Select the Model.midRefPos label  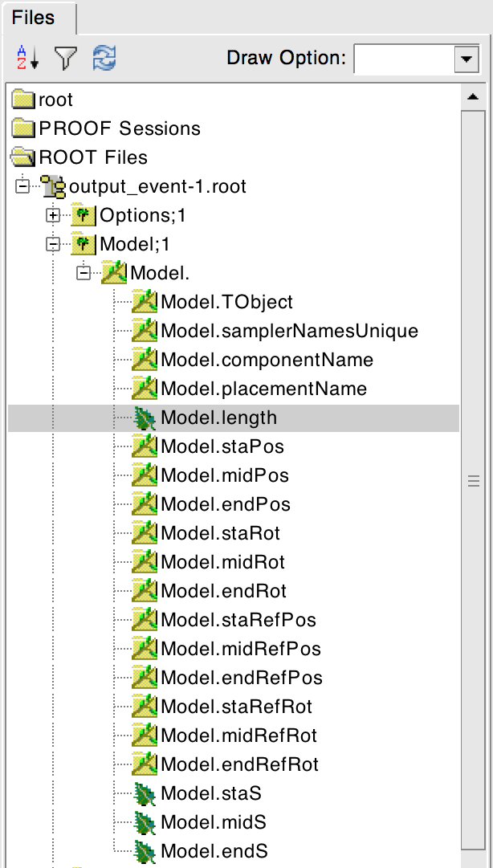coord(241,648)
